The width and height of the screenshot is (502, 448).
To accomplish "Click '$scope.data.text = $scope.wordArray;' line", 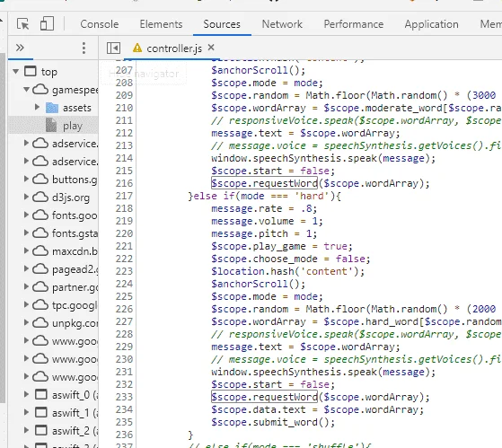I will 317,410.
